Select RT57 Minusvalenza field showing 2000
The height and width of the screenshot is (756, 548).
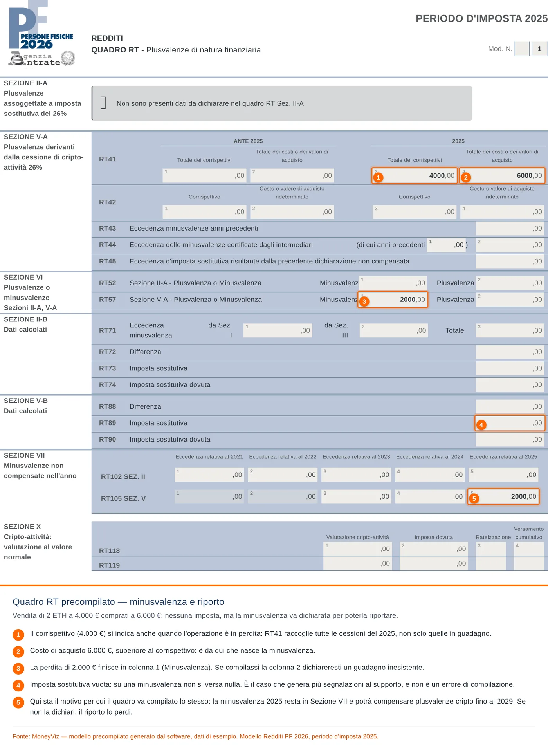point(393,300)
